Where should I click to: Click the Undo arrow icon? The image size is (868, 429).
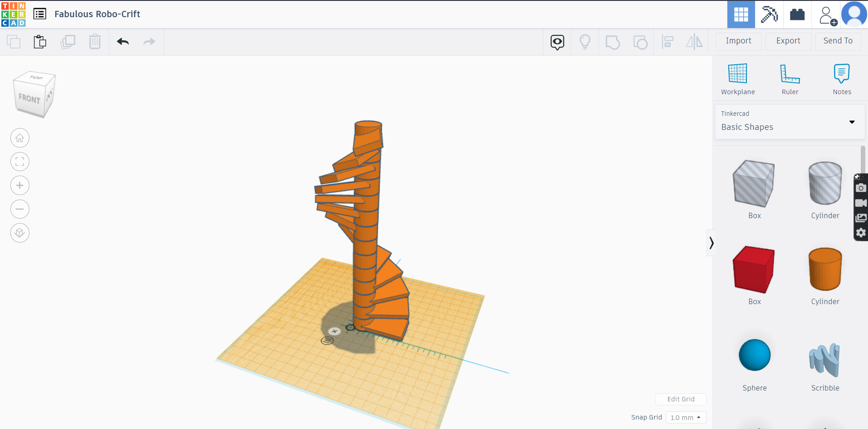(123, 42)
